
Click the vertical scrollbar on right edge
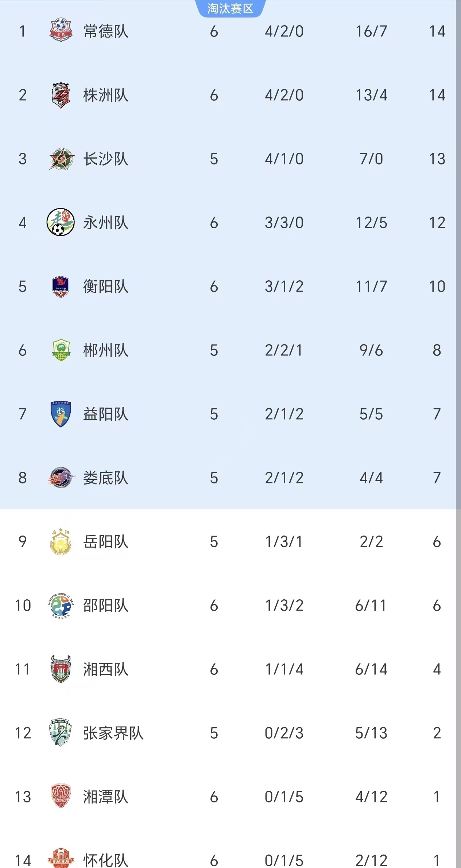tap(458, 434)
